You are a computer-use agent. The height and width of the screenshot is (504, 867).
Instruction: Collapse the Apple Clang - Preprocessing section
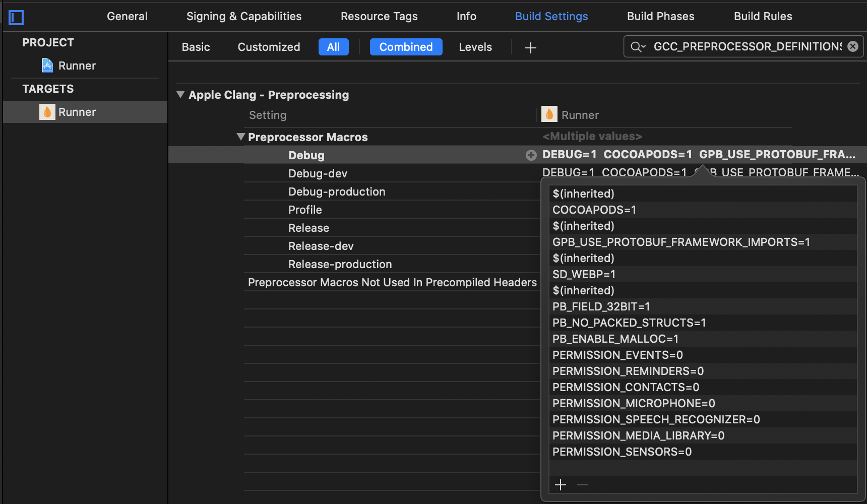pyautogui.click(x=180, y=94)
